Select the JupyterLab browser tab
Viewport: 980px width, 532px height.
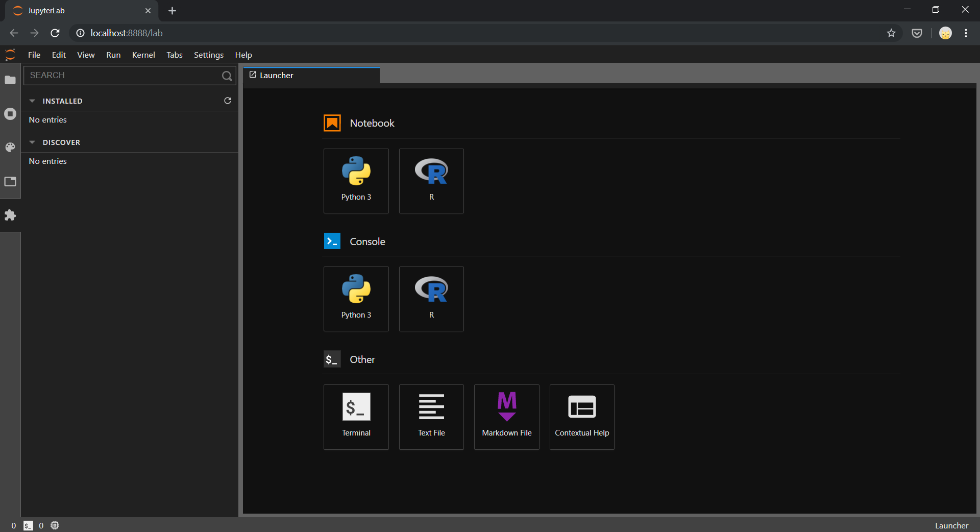coord(82,11)
